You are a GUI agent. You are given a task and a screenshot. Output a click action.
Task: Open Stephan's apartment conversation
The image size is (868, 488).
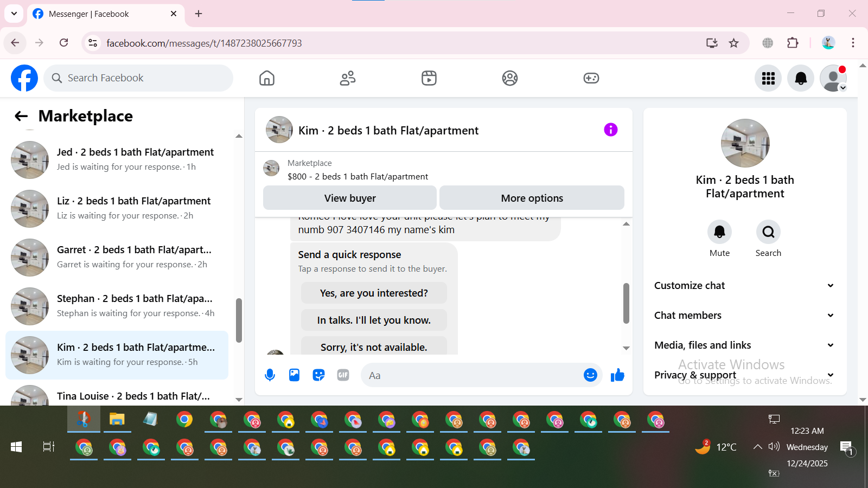tap(117, 306)
